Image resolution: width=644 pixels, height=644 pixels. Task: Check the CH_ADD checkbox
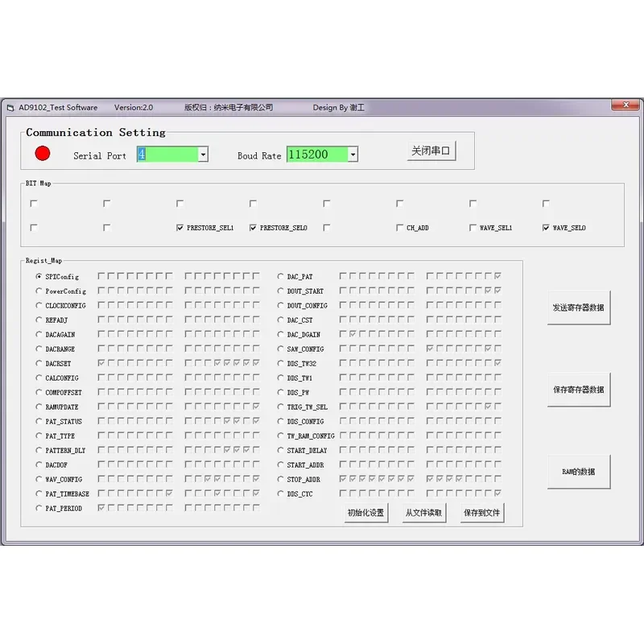click(x=399, y=228)
